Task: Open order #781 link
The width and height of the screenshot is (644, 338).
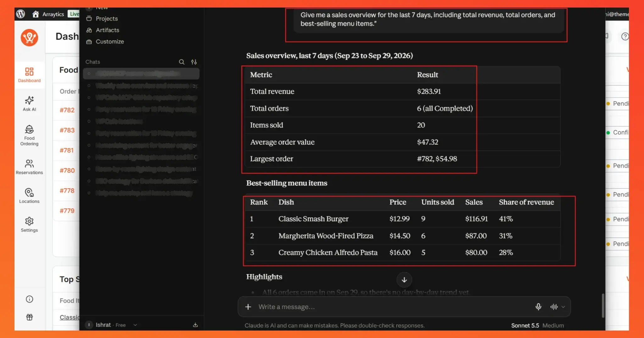Action: pos(67,150)
